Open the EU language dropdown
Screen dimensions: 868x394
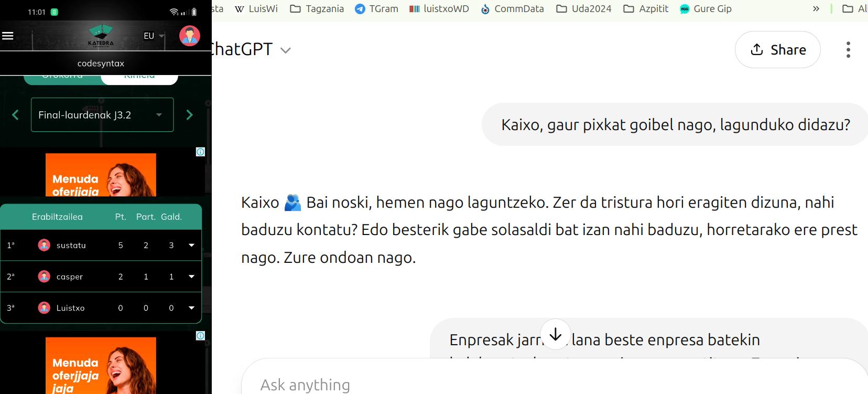pos(154,36)
